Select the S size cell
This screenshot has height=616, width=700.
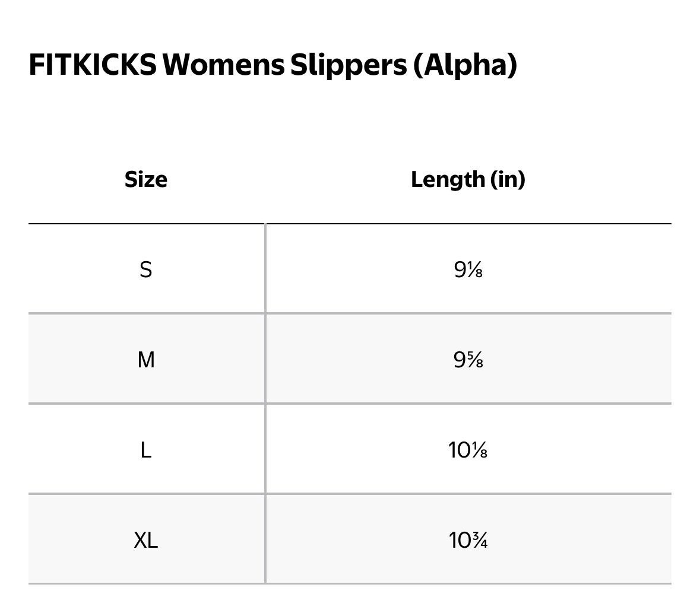146,270
